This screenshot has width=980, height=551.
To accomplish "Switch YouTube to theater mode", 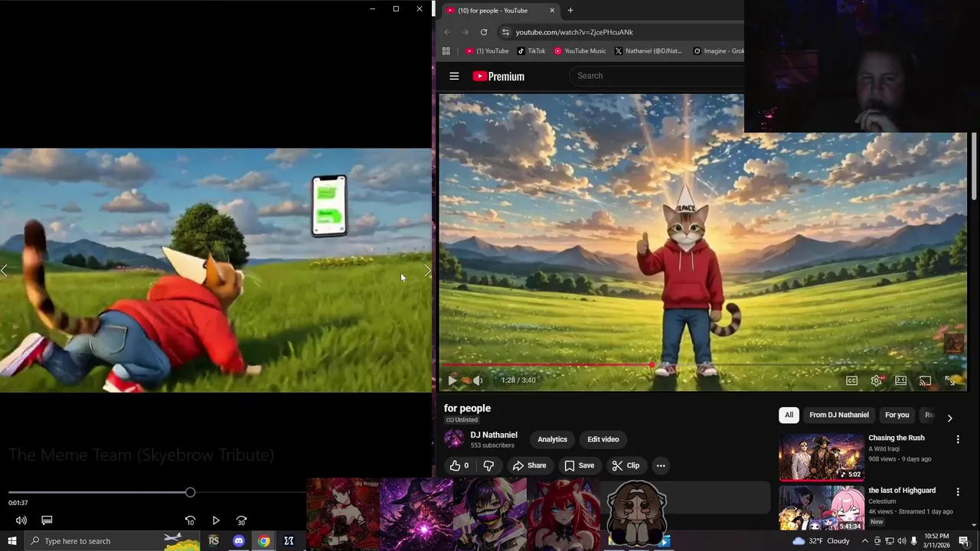I will pyautogui.click(x=901, y=380).
